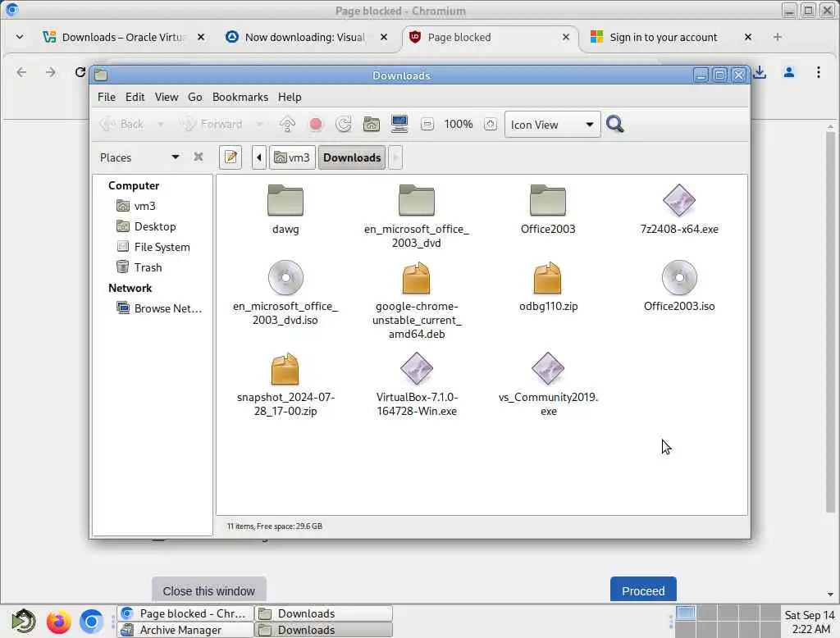Viewport: 840px width, 638px height.
Task: Open the file search magnifier
Action: [x=615, y=125]
